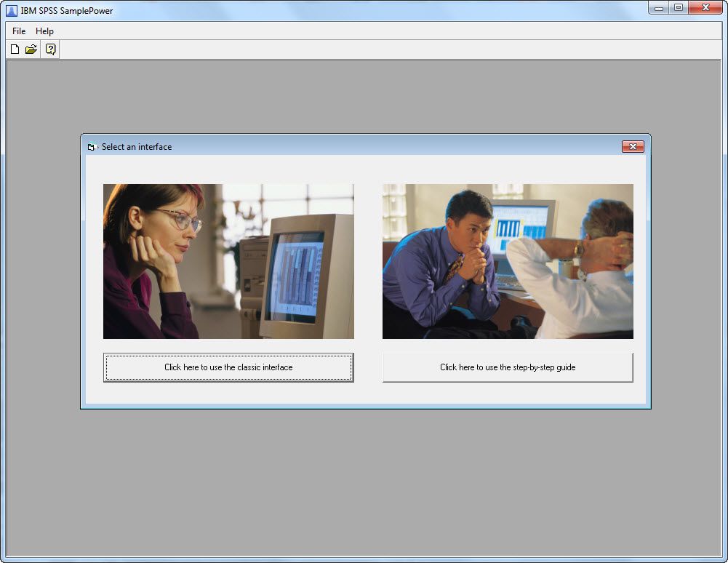Open the File menu
The width and height of the screenshot is (728, 563).
click(19, 31)
